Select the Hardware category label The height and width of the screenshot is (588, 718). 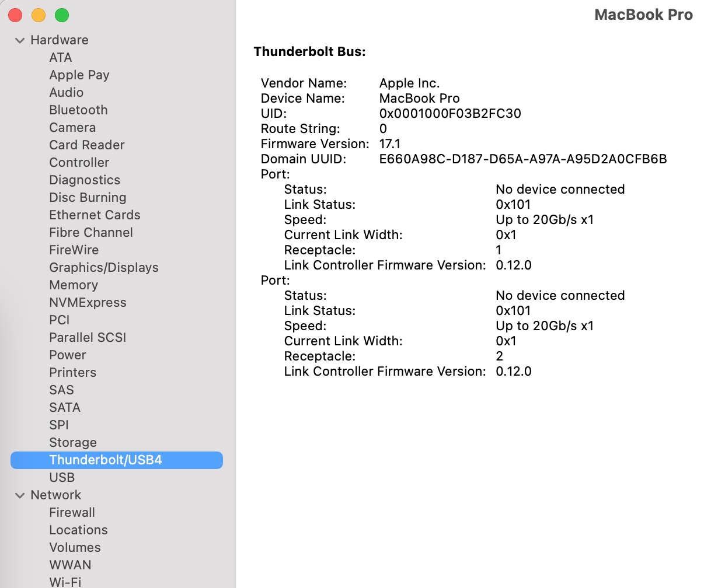tap(60, 40)
